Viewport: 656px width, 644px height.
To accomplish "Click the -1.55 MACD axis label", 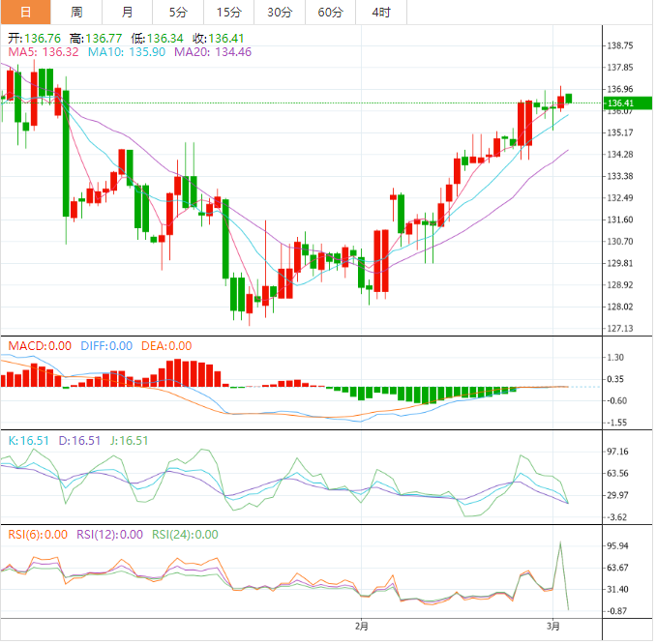I will (616, 423).
